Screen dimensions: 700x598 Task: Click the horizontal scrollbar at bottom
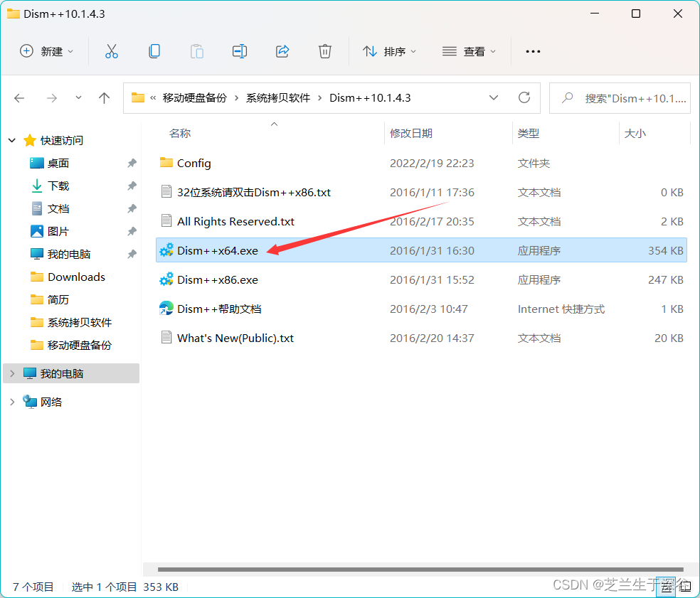(x=420, y=570)
